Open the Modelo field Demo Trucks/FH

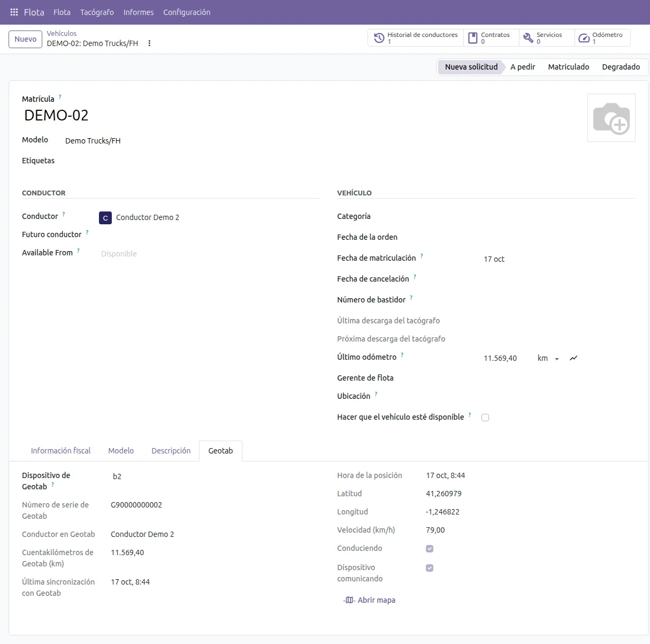[x=93, y=141]
